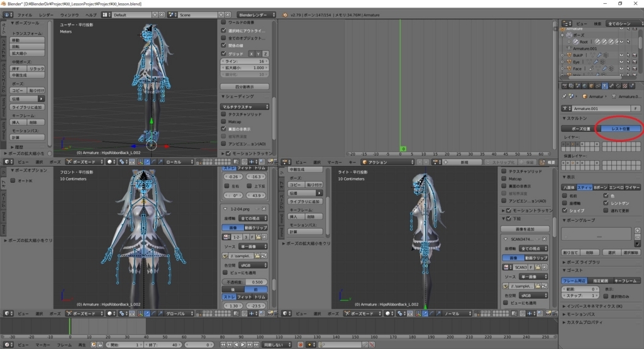Image resolution: width=644 pixels, height=349 pixels.
Task: Select the レスト位置 button
Action: tap(620, 128)
